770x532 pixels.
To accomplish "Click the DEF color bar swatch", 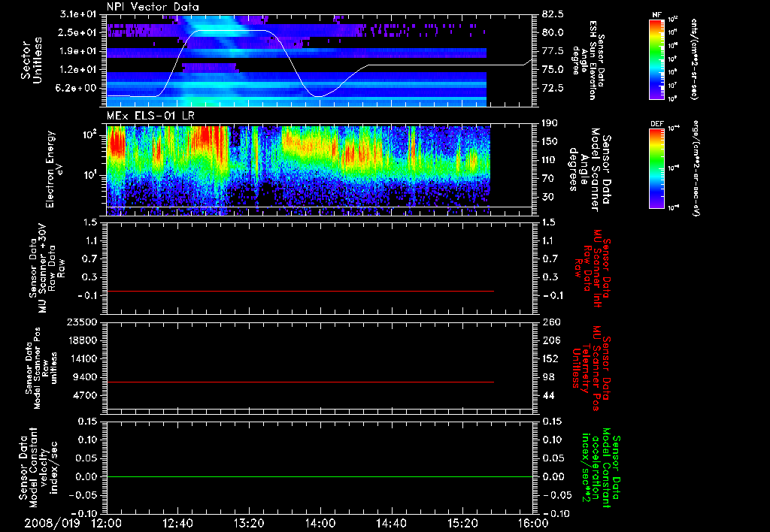I will pyautogui.click(x=657, y=168).
